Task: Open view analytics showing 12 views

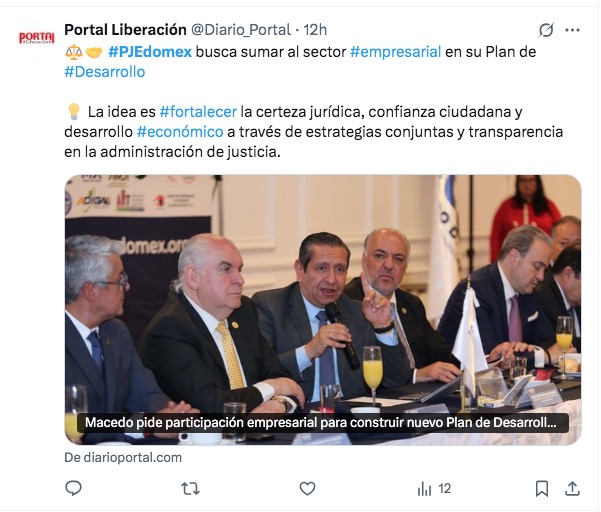Action: [x=434, y=489]
